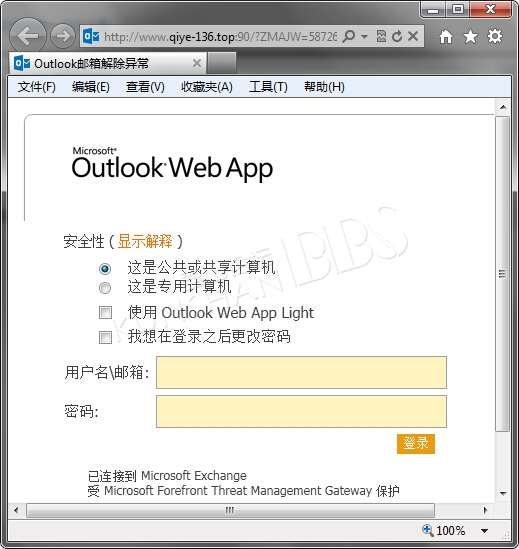Open favorites with the star icon

470,36
